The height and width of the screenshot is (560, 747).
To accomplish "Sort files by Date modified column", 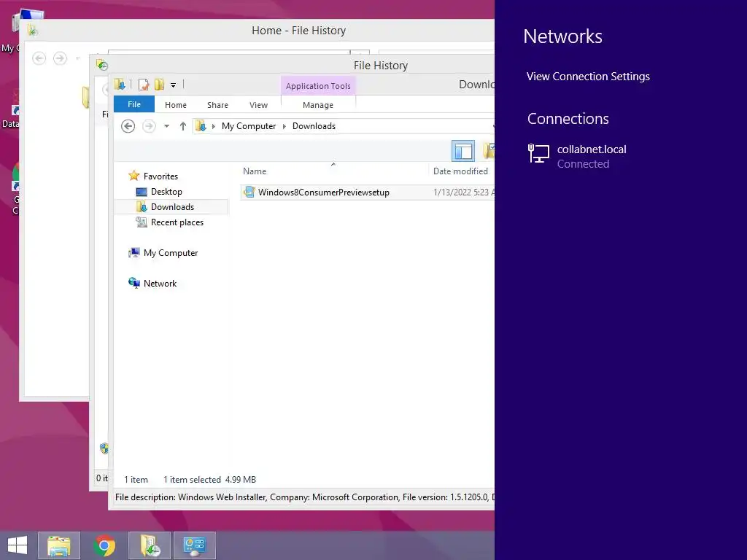I will point(461,171).
